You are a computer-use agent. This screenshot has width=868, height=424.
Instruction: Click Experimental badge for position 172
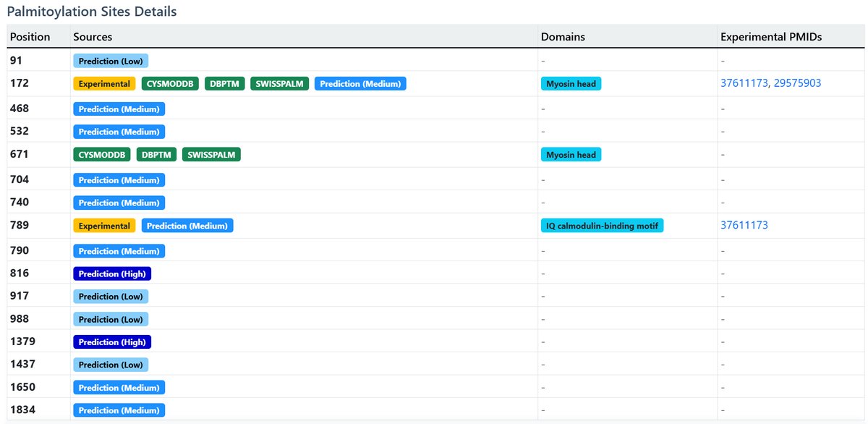point(104,84)
